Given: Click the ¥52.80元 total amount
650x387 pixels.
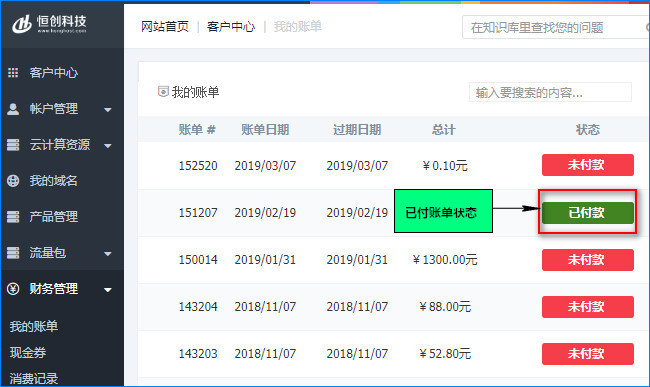Looking at the screenshot, I should (445, 354).
